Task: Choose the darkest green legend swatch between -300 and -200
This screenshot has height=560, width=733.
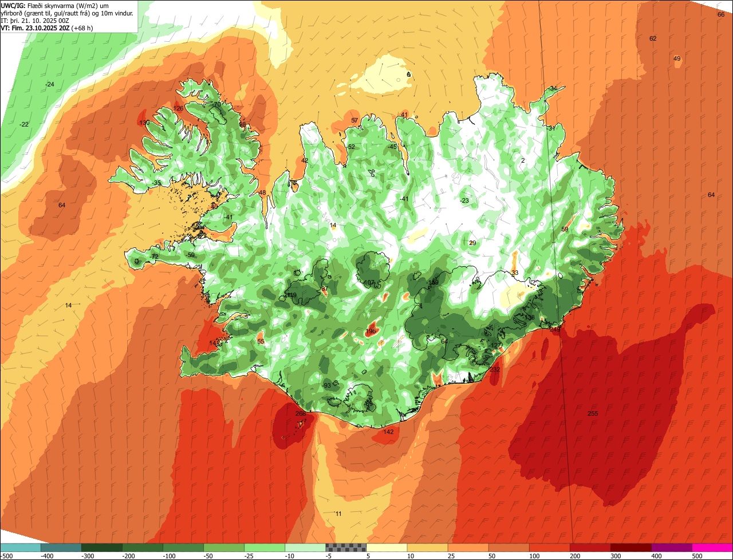Action: [102, 547]
